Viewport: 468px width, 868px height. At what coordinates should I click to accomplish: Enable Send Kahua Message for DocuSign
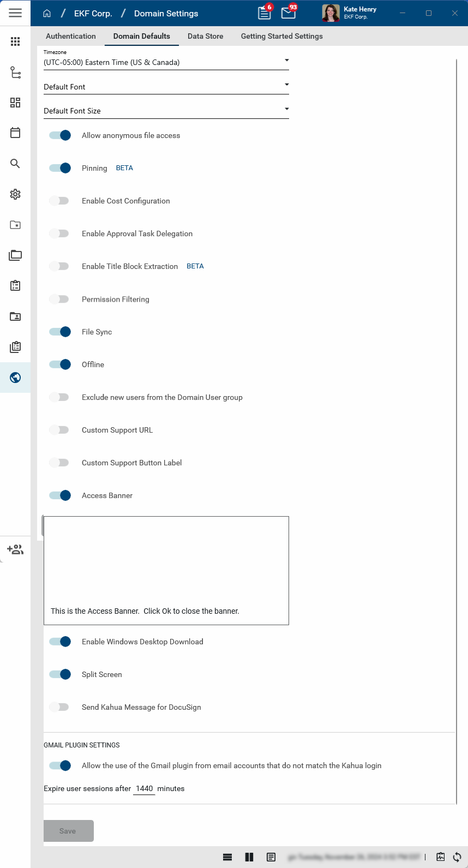[x=59, y=707]
